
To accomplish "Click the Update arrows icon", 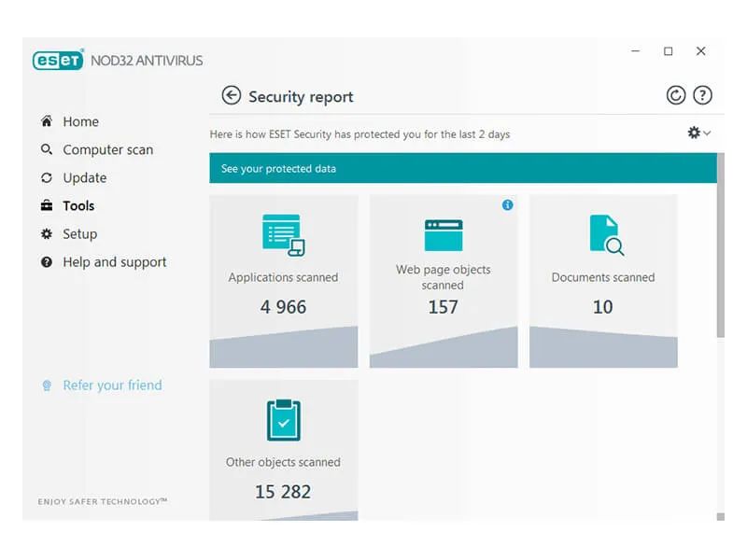I will point(46,177).
